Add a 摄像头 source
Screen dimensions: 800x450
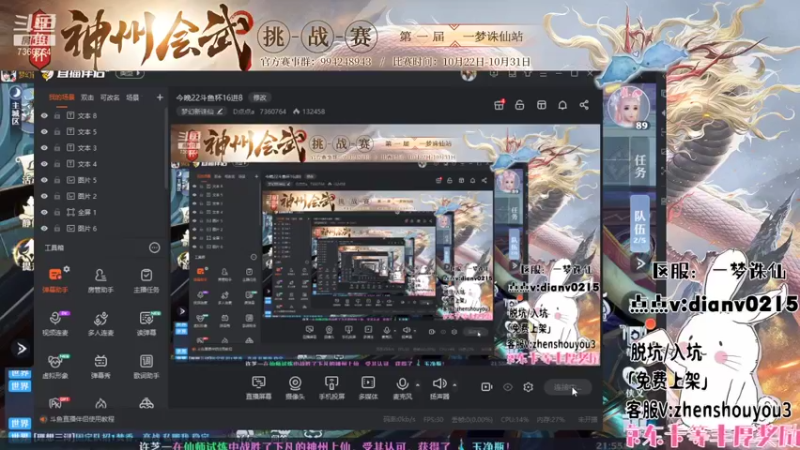click(295, 387)
